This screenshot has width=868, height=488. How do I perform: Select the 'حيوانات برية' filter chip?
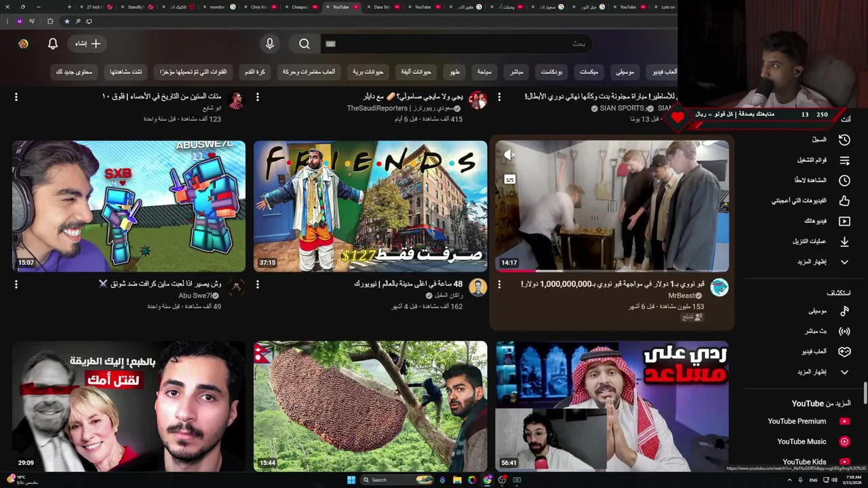368,71
